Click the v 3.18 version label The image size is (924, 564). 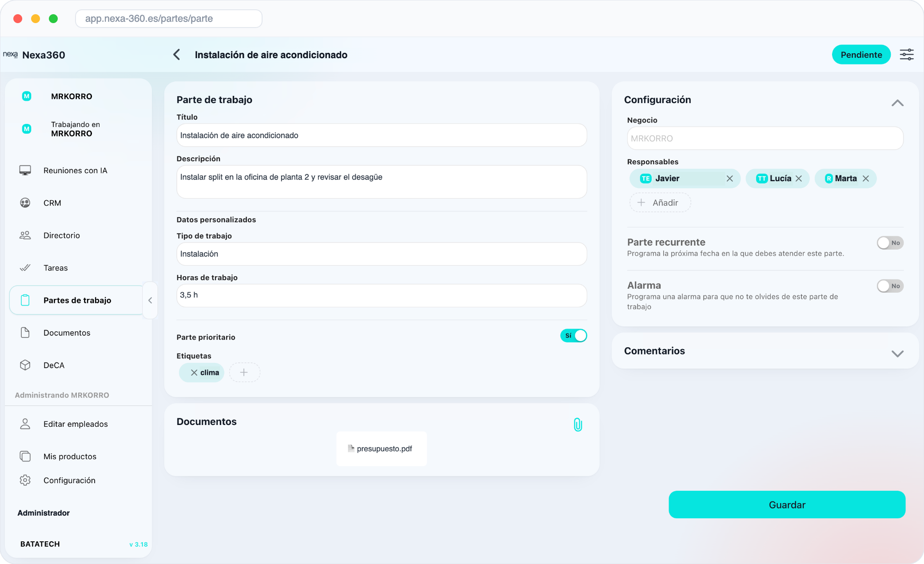(x=138, y=544)
